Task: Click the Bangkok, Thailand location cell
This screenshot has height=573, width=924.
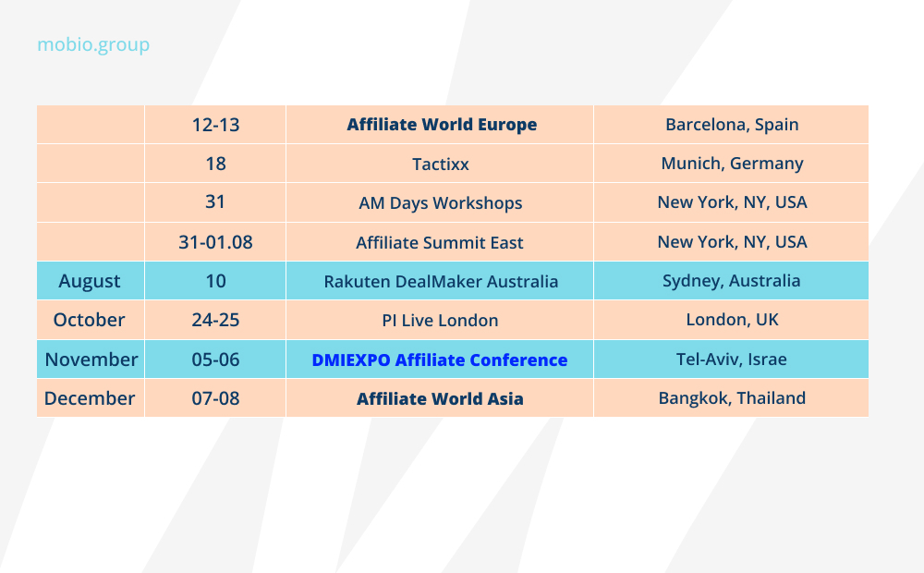Action: point(732,398)
